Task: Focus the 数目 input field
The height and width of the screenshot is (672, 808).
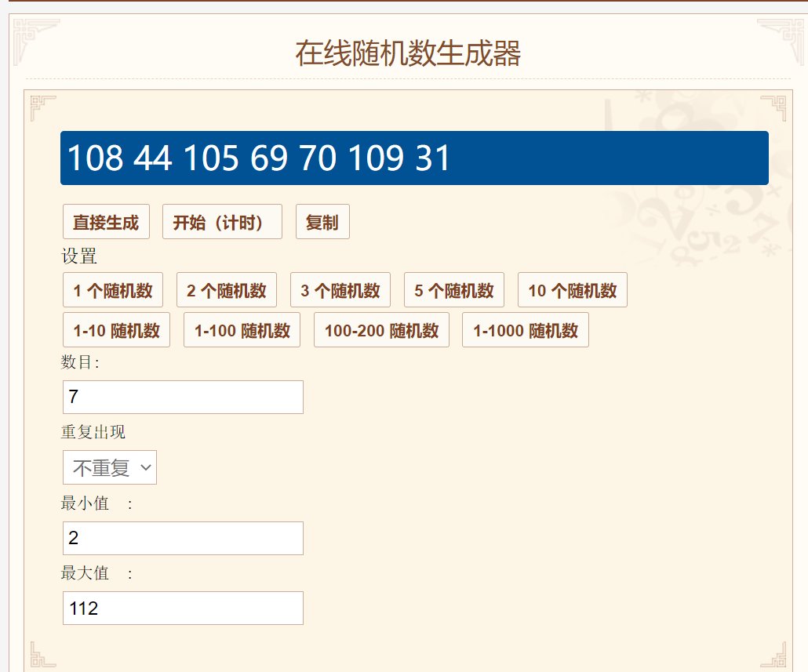Action: point(183,397)
